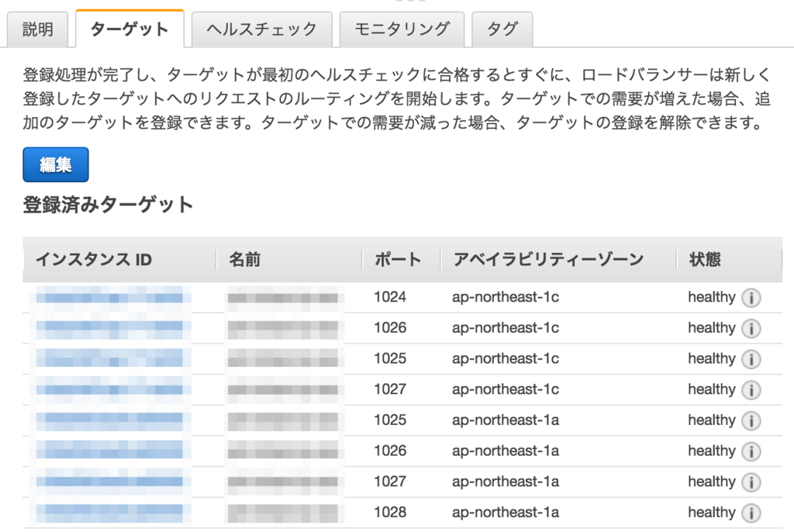This screenshot has height=532, width=794.
Task: Click the info icon for port 1025 in ap-northeast-1c
Action: [750, 359]
